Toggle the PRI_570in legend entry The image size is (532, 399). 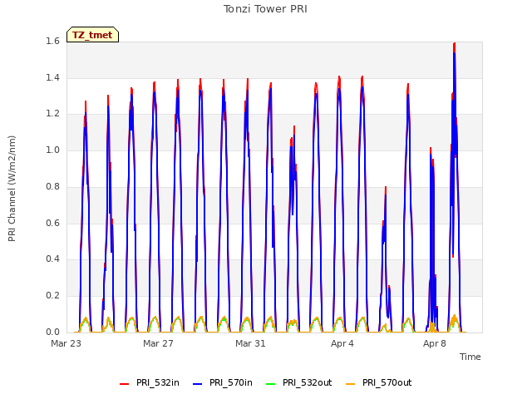pyautogui.click(x=223, y=382)
